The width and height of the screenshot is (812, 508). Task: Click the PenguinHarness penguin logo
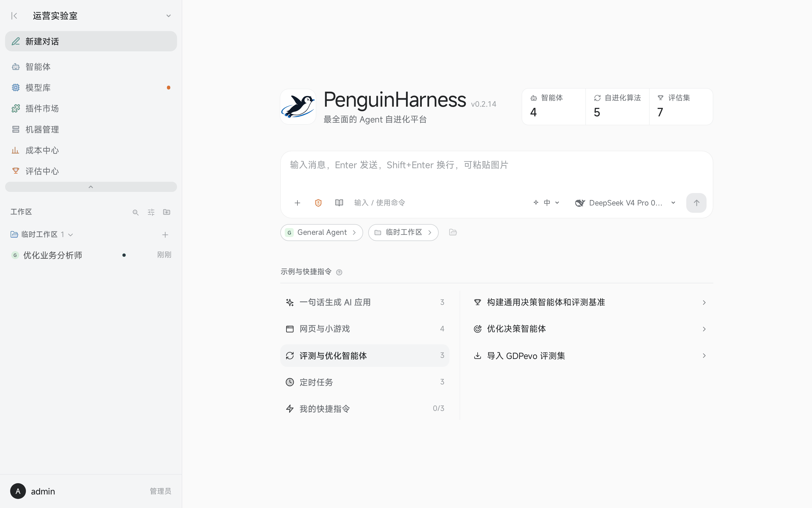[x=298, y=106]
